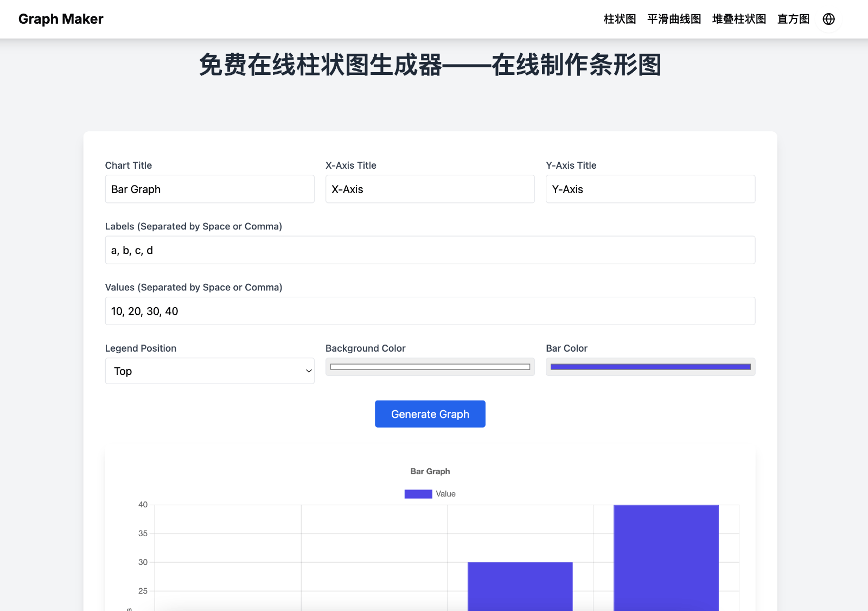This screenshot has height=611, width=868.
Task: Click the Chart Title label
Action: [x=129, y=166]
